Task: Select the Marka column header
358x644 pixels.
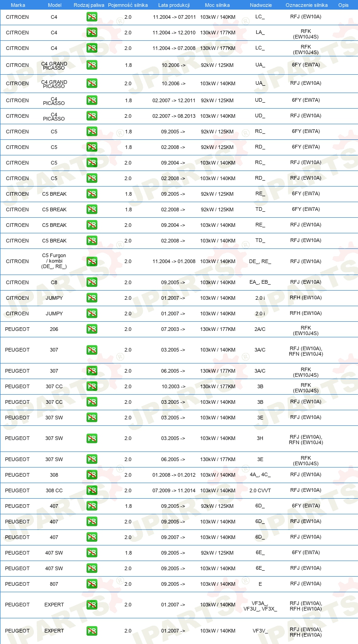Action: tap(18, 5)
